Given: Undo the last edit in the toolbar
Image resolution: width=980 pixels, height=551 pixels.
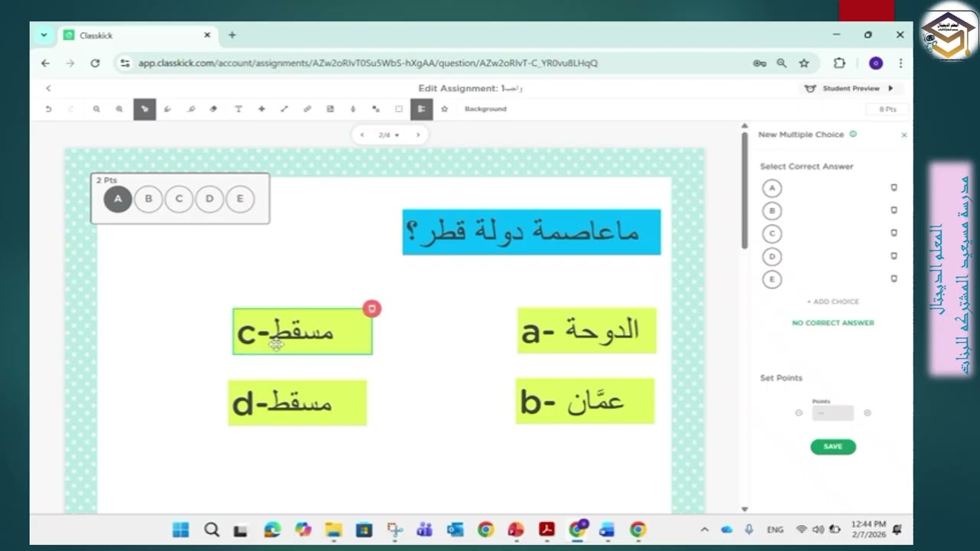Looking at the screenshot, I should 48,109.
